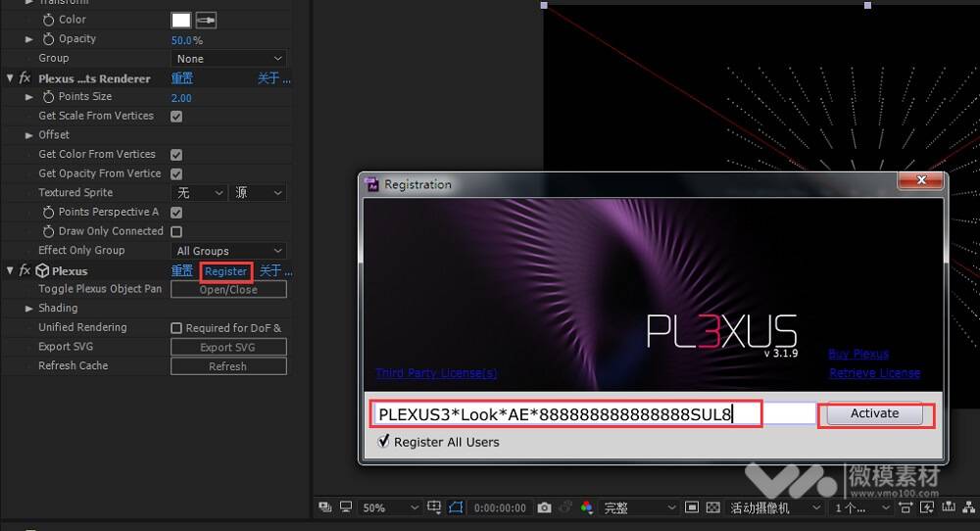980x531 pixels.
Task: Open timeline icon in viewer footer
Action: point(949,507)
